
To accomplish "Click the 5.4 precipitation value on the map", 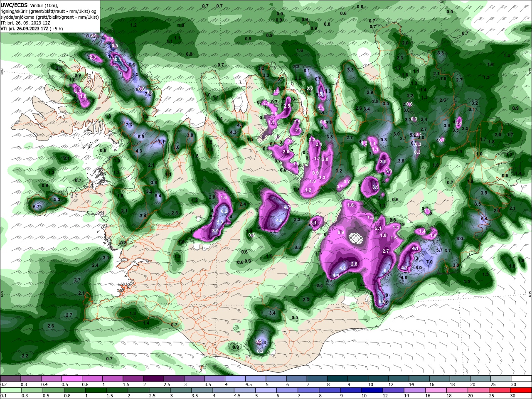I will pyautogui.click(x=158, y=196).
